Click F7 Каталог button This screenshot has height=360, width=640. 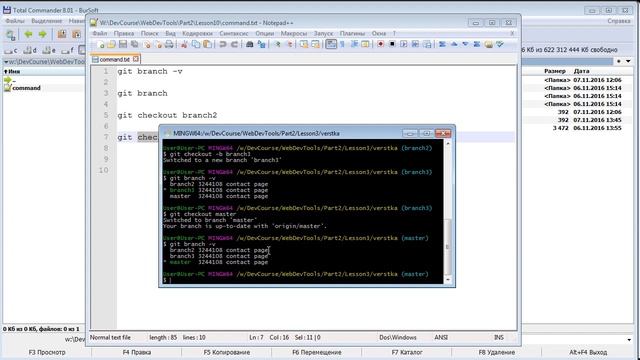pos(407,352)
